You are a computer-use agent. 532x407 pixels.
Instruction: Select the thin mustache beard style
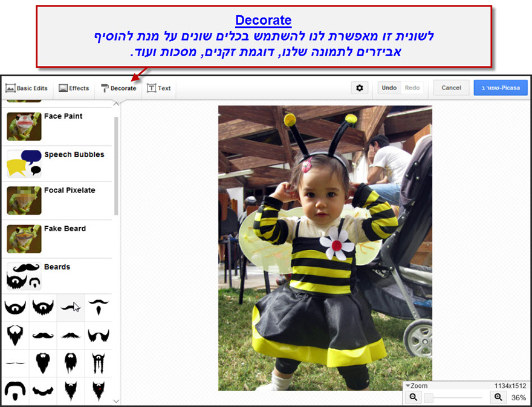click(x=15, y=363)
